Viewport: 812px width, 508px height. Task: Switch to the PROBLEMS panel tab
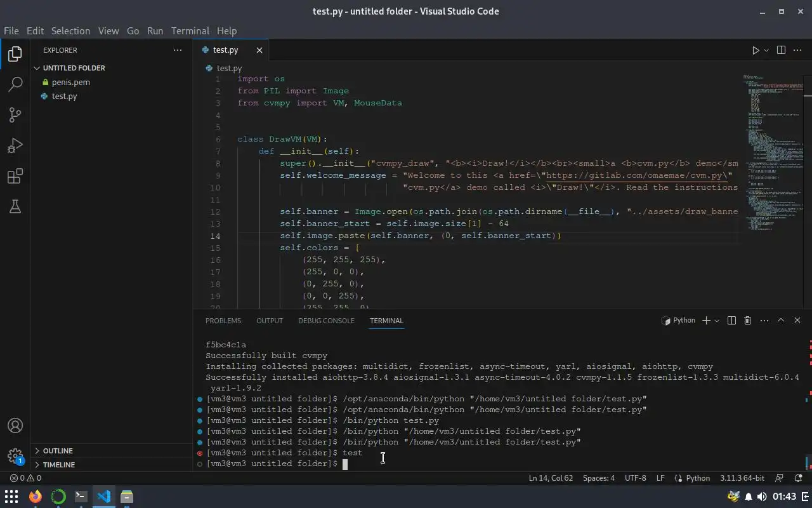point(223,321)
